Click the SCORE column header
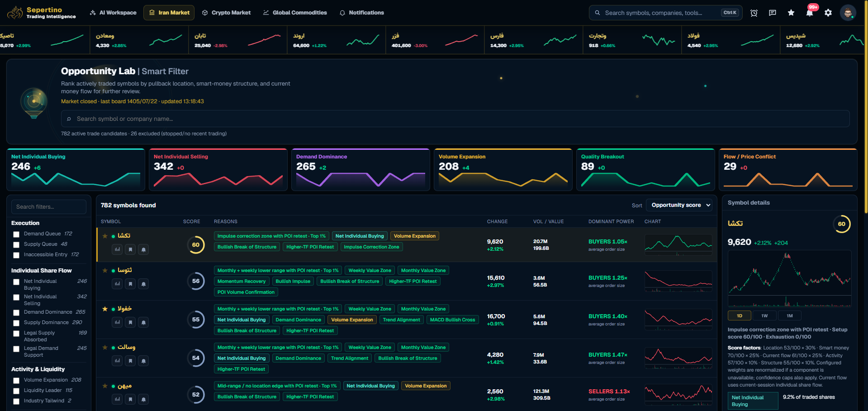This screenshot has height=411, width=868. point(192,222)
